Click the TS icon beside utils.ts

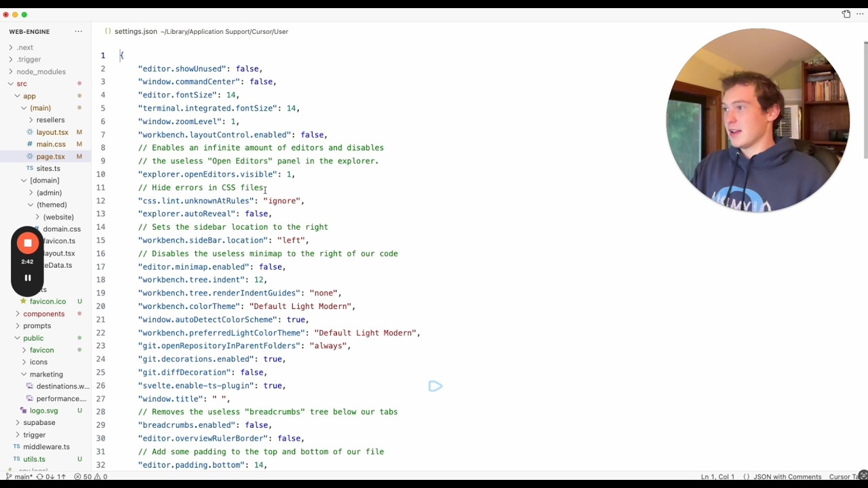(x=17, y=459)
